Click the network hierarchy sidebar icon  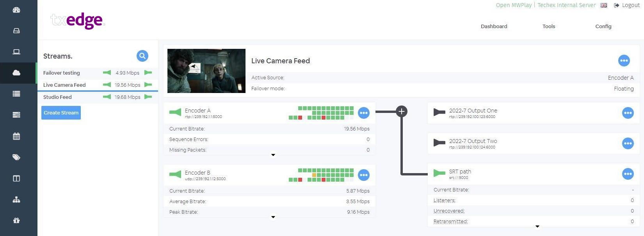[16, 200]
